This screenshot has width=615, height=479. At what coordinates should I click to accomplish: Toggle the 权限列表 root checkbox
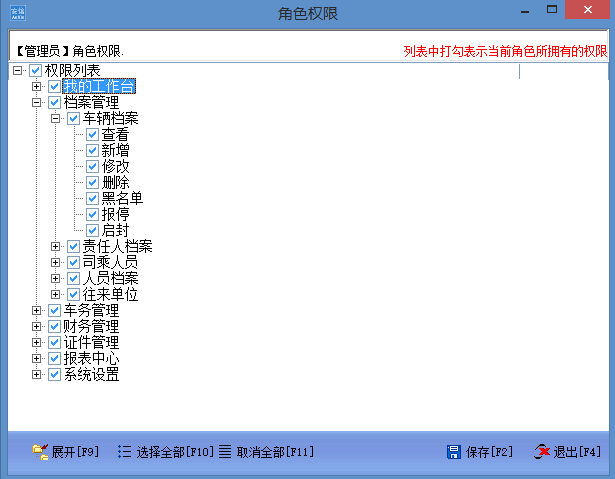coord(35,71)
